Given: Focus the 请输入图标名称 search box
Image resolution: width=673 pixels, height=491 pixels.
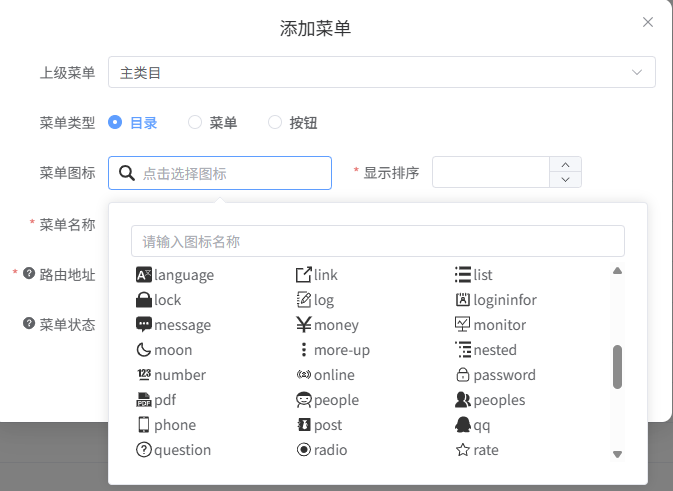Looking at the screenshot, I should point(378,241).
